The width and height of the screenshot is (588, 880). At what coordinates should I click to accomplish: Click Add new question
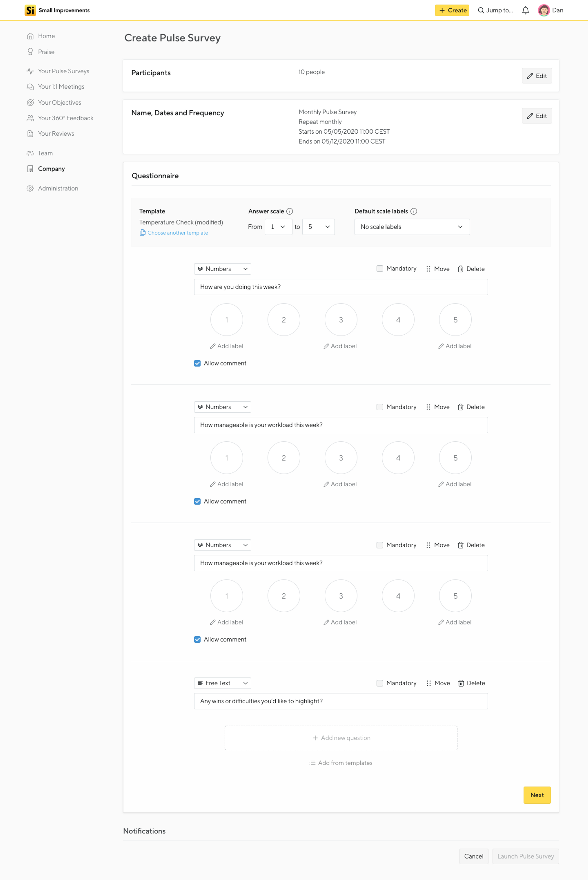tap(341, 738)
